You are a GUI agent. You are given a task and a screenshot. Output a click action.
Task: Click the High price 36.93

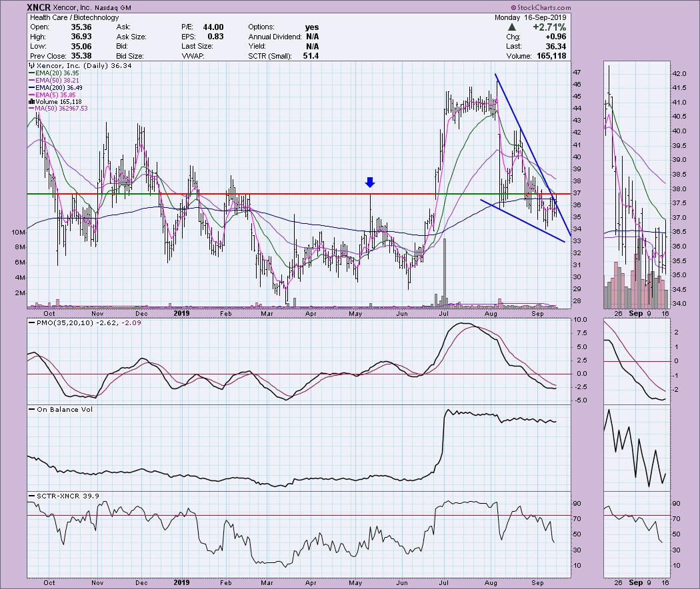coord(81,37)
